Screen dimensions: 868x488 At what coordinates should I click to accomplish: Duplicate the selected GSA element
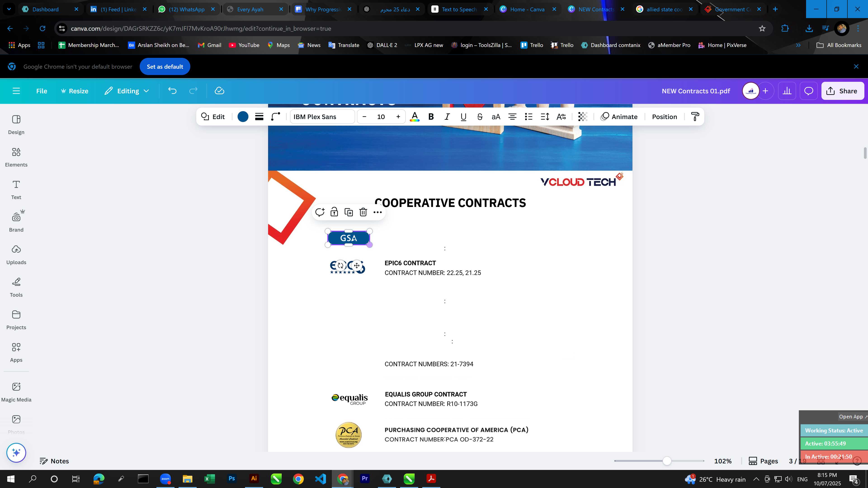click(349, 212)
